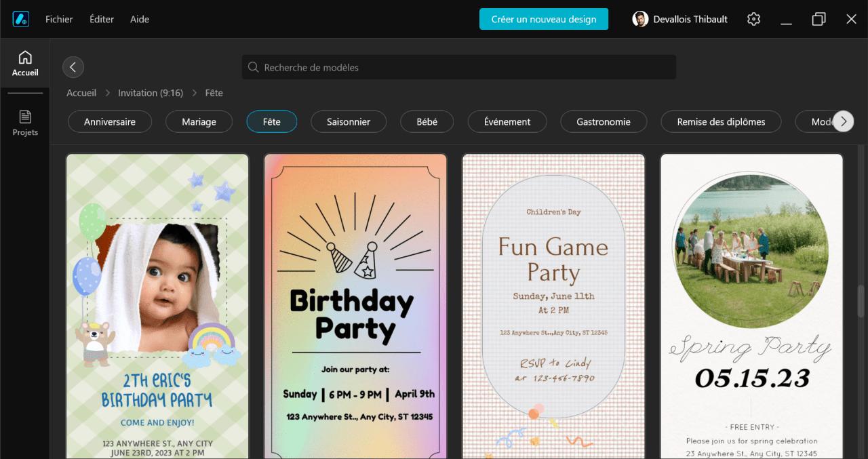Screen dimensions: 868x459
Task: Expand more categories with the right chevron
Action: click(x=843, y=121)
